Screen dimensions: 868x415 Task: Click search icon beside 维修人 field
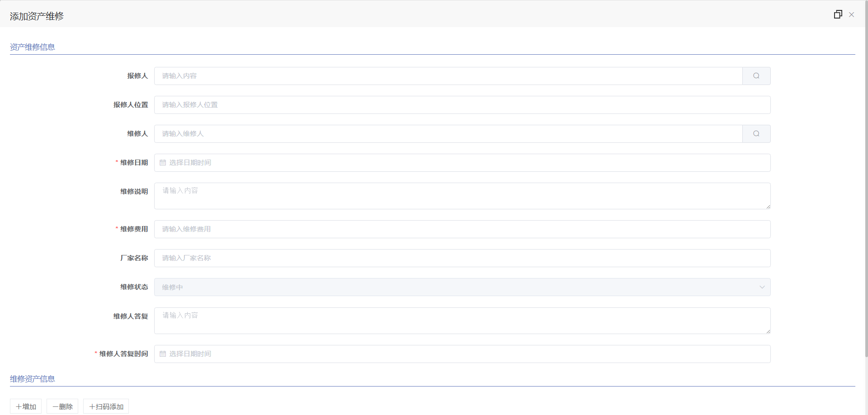pos(756,134)
